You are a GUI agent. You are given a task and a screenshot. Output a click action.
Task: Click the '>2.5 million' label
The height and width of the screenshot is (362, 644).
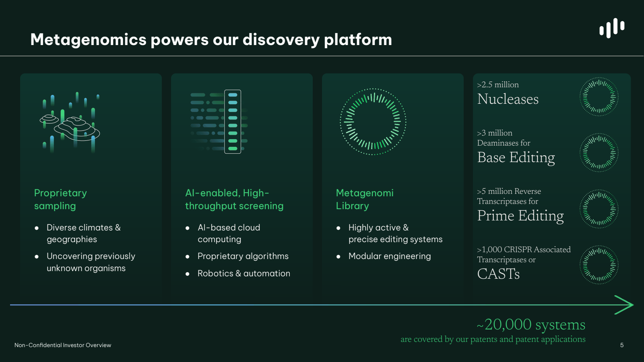498,84
